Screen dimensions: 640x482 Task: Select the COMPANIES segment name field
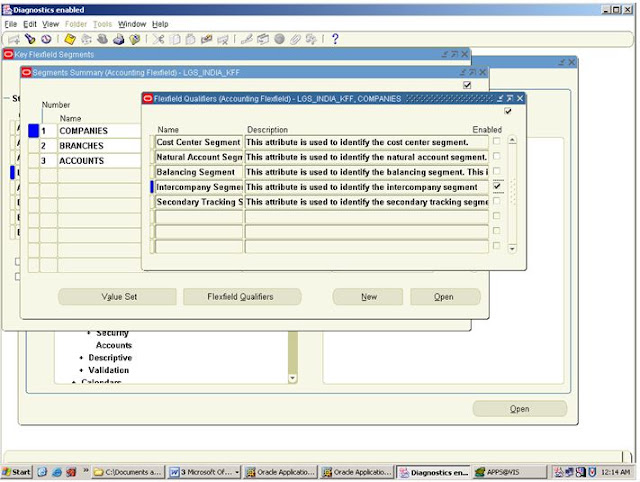coord(99,131)
